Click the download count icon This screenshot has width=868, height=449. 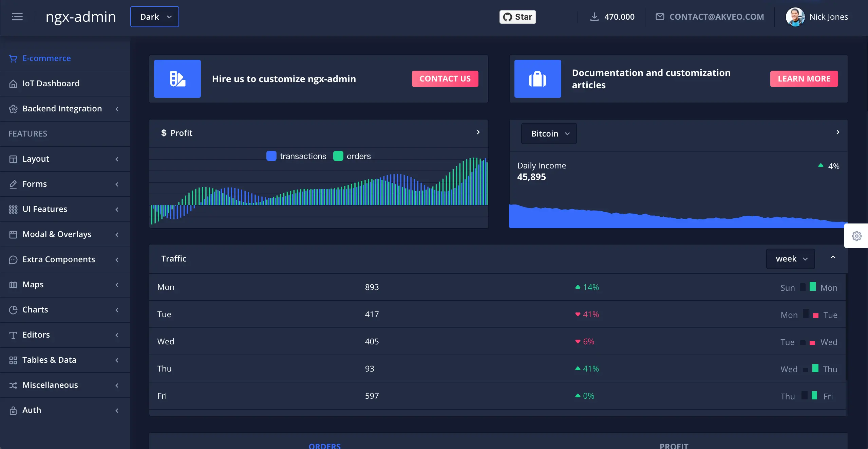click(594, 17)
